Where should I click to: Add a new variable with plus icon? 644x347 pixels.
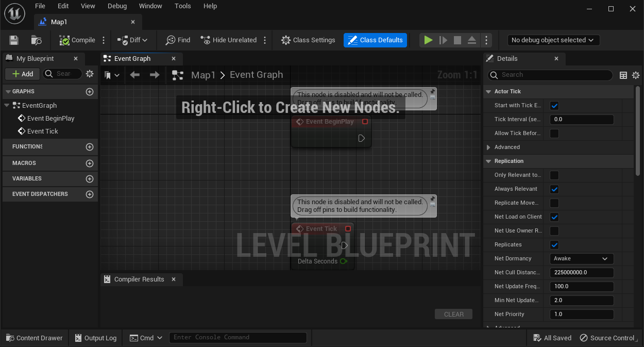[x=90, y=179]
